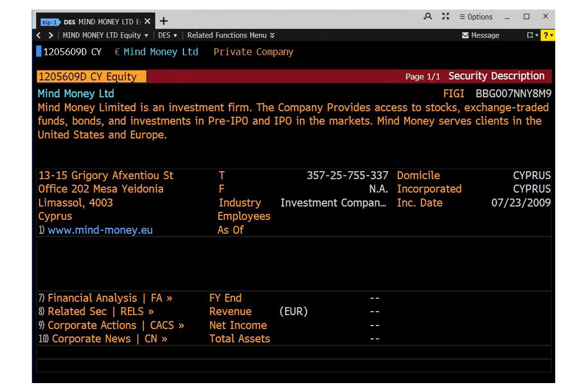The image size is (588, 391).
Task: Click the Page 1/1 indicator
Action: (422, 77)
